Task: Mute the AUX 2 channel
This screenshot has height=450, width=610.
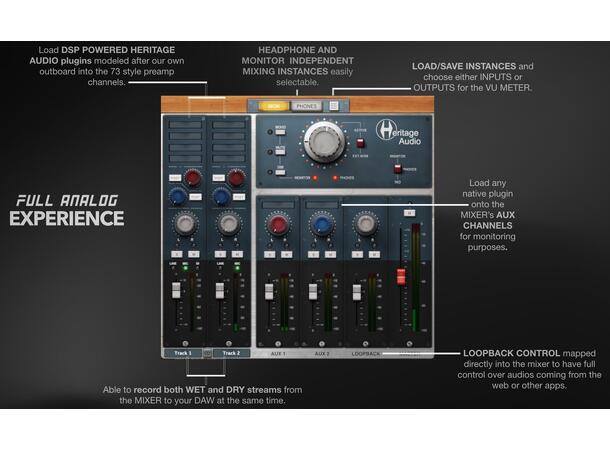Action: click(330, 254)
